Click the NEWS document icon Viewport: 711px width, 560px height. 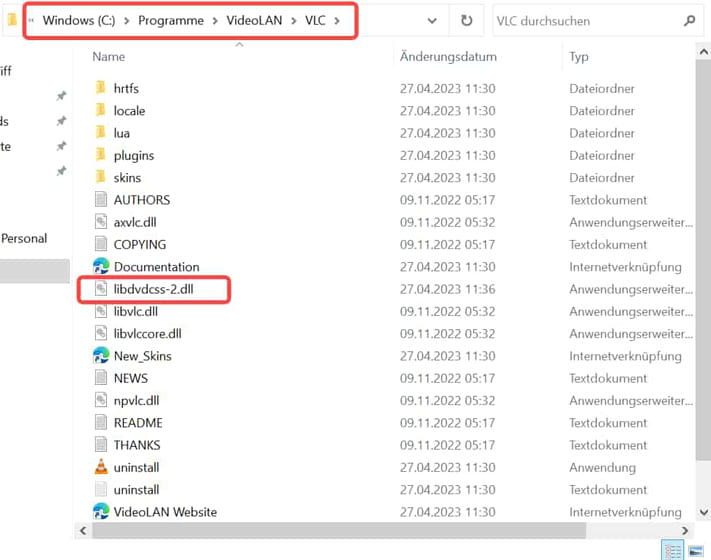[x=101, y=377]
